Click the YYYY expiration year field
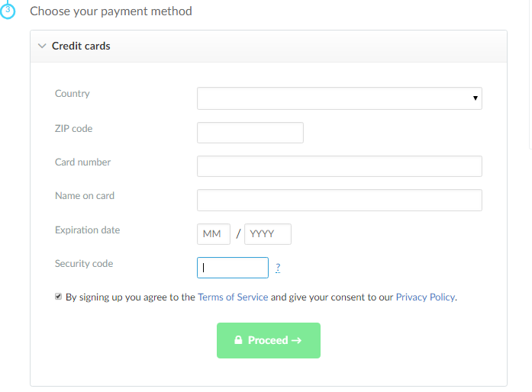Viewport: 532px width, 392px height. [x=268, y=234]
